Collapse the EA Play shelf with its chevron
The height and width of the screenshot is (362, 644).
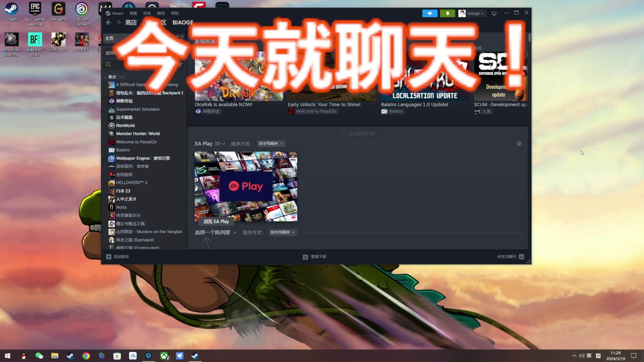519,144
